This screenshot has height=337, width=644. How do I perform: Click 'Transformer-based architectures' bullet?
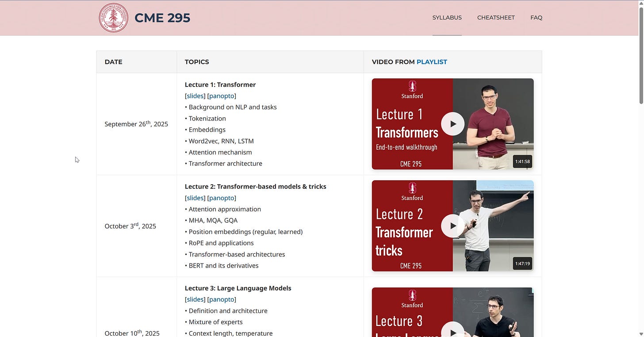235,254
